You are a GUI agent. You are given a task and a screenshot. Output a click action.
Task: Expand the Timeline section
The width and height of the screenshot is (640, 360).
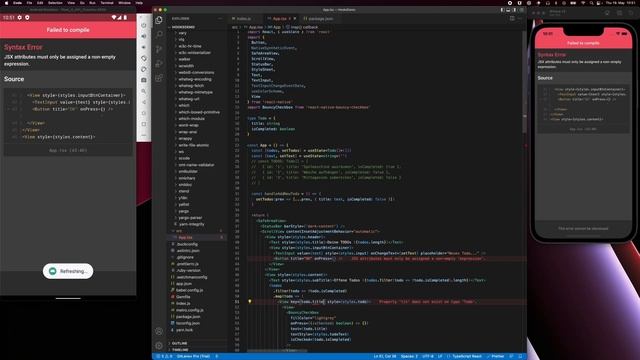(x=180, y=350)
